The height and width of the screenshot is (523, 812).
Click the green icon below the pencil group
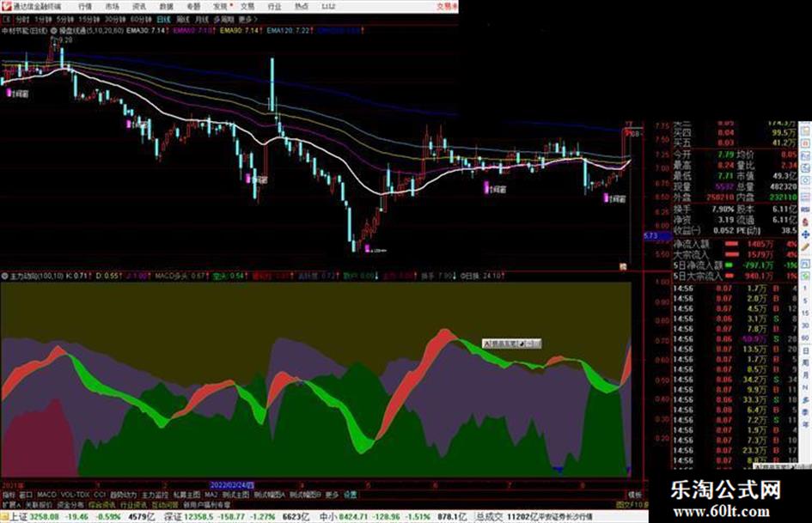pos(806,275)
